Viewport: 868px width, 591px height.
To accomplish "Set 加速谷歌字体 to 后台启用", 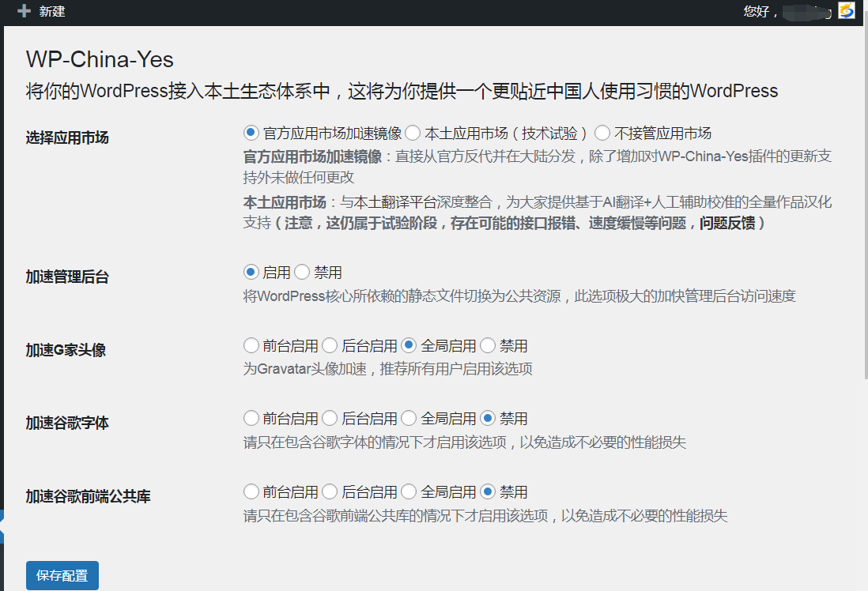I will tap(330, 418).
